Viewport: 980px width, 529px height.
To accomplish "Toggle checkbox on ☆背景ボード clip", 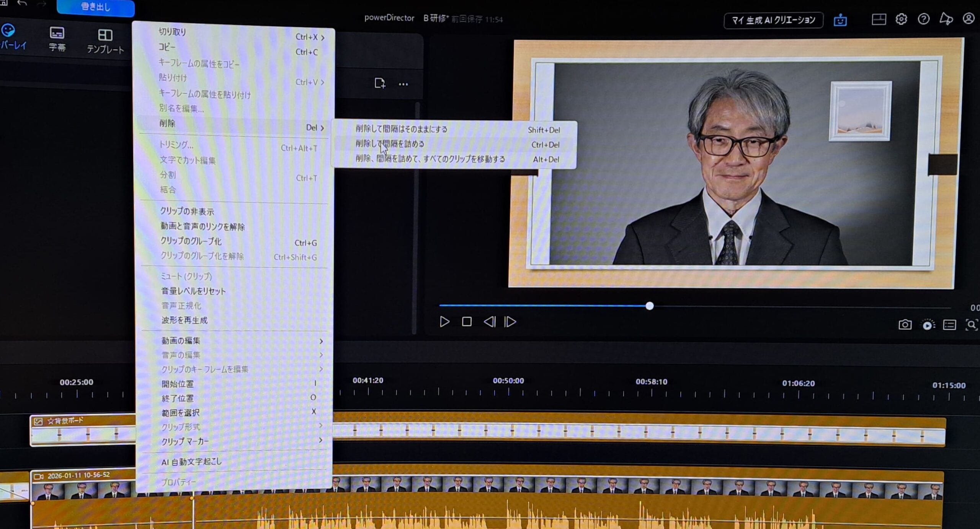I will pyautogui.click(x=38, y=421).
